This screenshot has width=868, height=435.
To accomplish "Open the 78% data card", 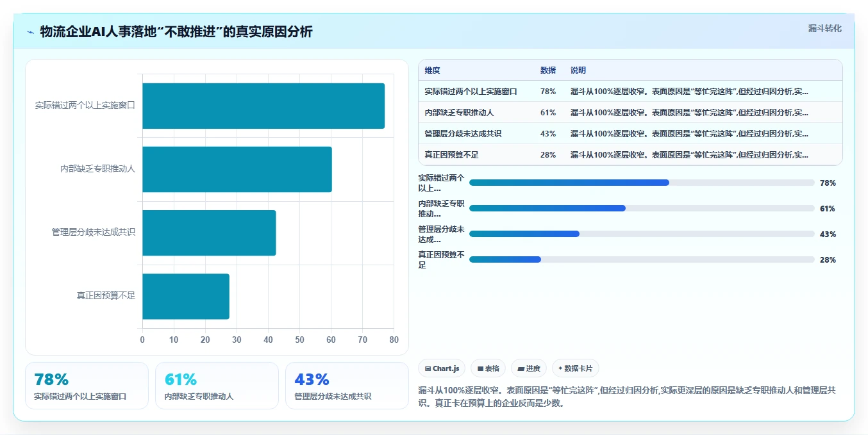I will [87, 386].
